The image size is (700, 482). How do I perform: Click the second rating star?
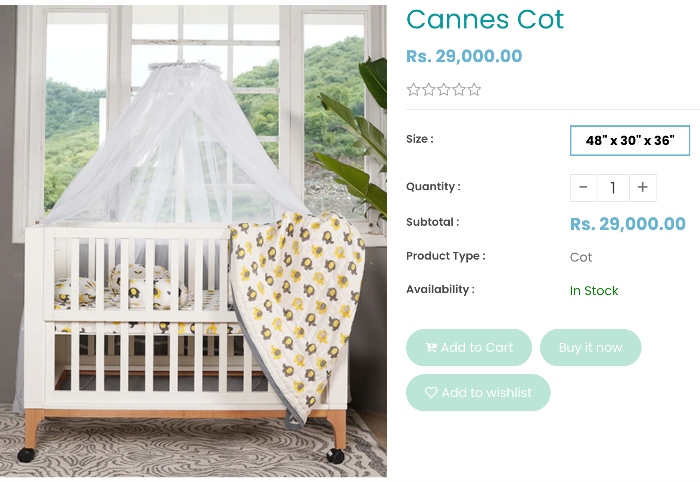coord(428,90)
